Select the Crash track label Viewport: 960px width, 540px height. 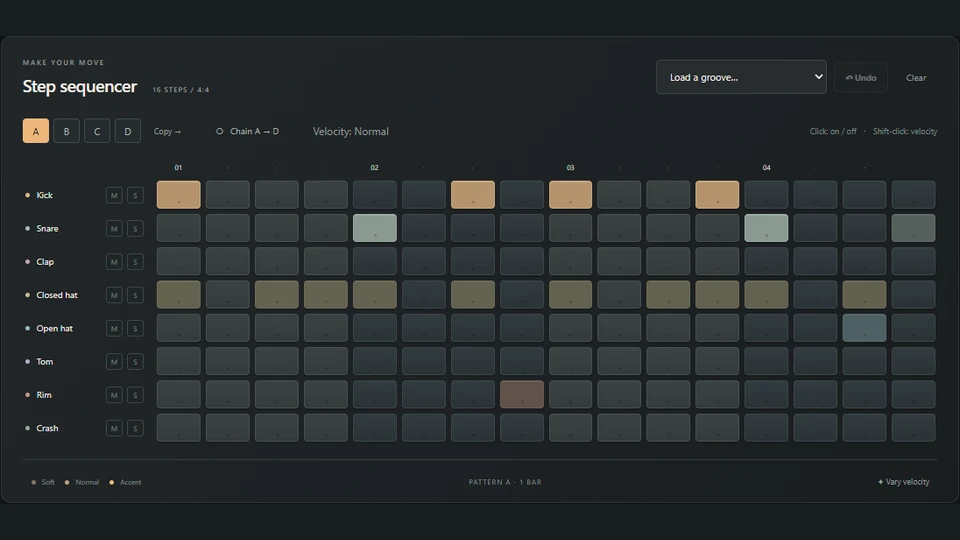point(47,429)
